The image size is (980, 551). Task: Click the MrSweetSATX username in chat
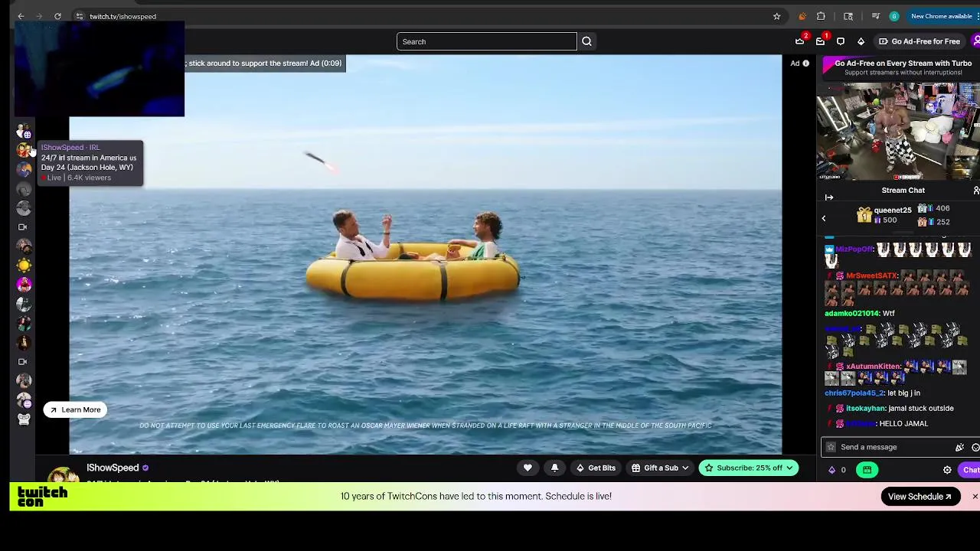click(x=872, y=275)
